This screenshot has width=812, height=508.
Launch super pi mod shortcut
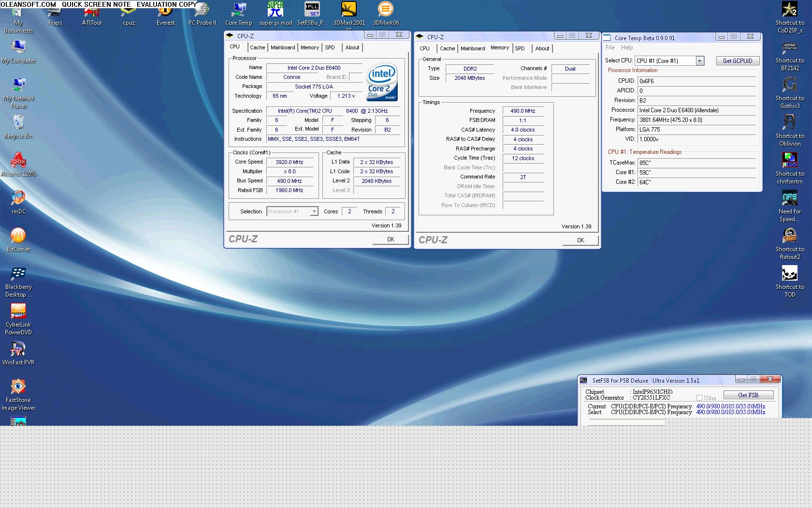coord(275,14)
